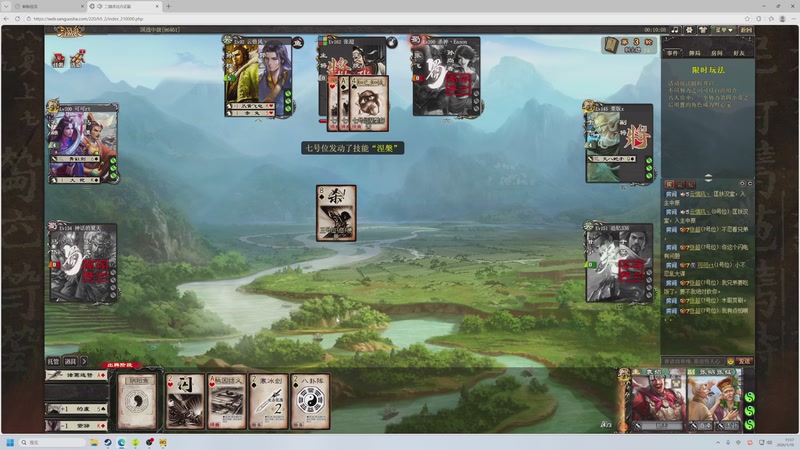The height and width of the screenshot is (450, 800).
Task: Select the 寒冰剑 card in hand
Action: 268,401
